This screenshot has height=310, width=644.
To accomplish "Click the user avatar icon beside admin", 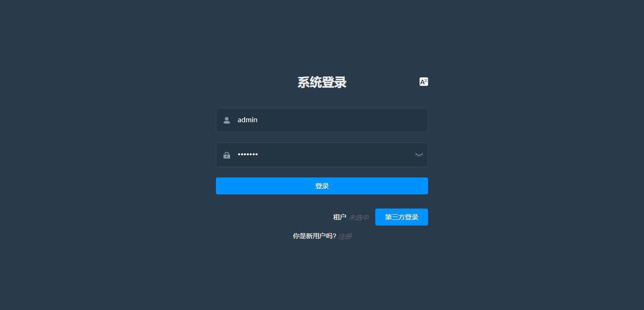I will 227,120.
